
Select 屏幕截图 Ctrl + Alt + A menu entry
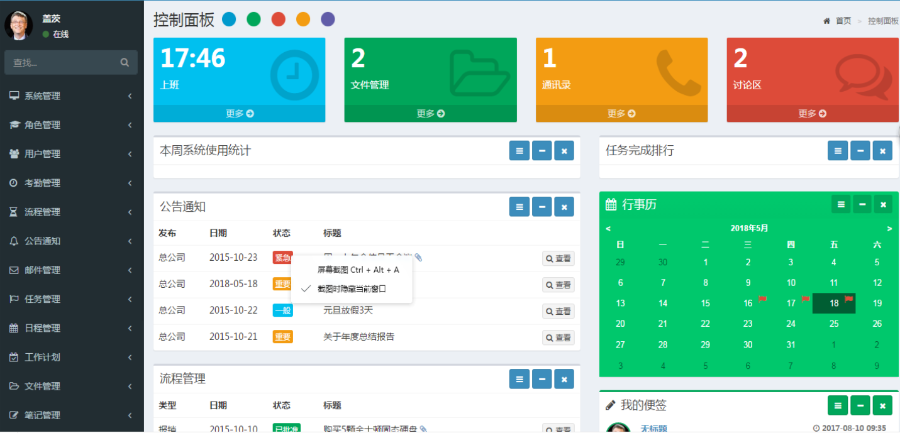(x=358, y=270)
